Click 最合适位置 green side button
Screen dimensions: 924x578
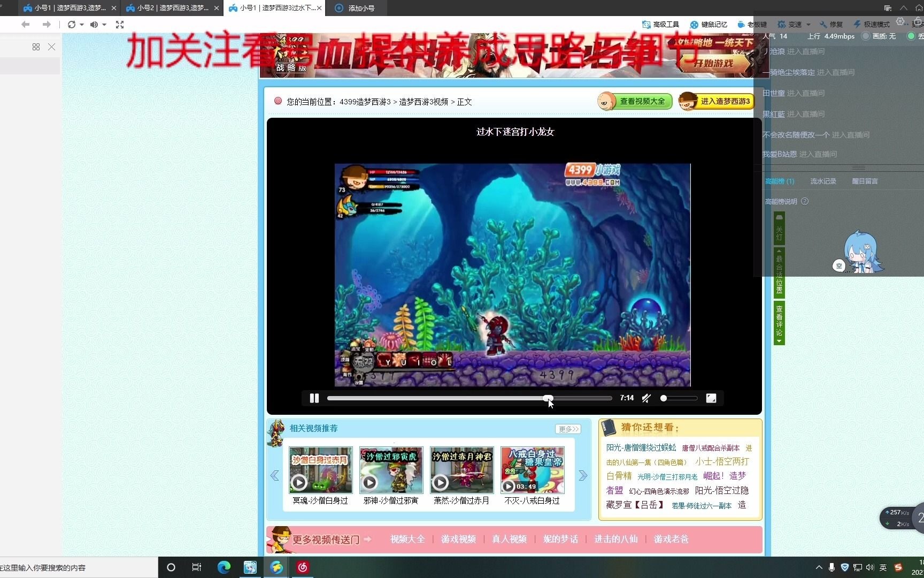pyautogui.click(x=779, y=273)
